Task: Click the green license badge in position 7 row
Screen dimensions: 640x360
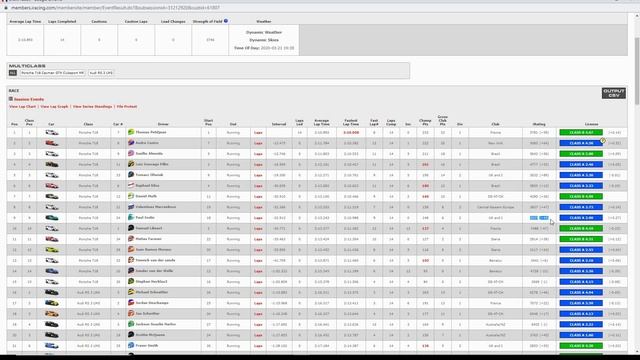Action: coord(581,196)
